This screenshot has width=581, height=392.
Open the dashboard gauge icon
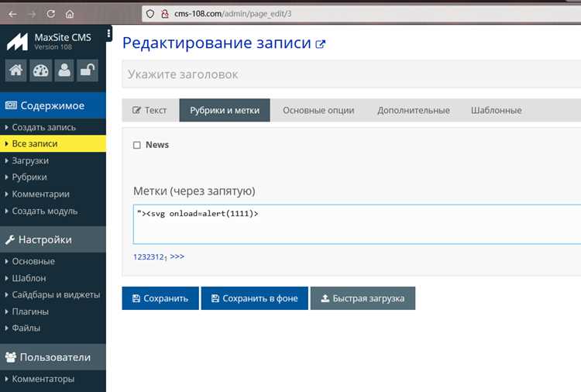pos(40,70)
